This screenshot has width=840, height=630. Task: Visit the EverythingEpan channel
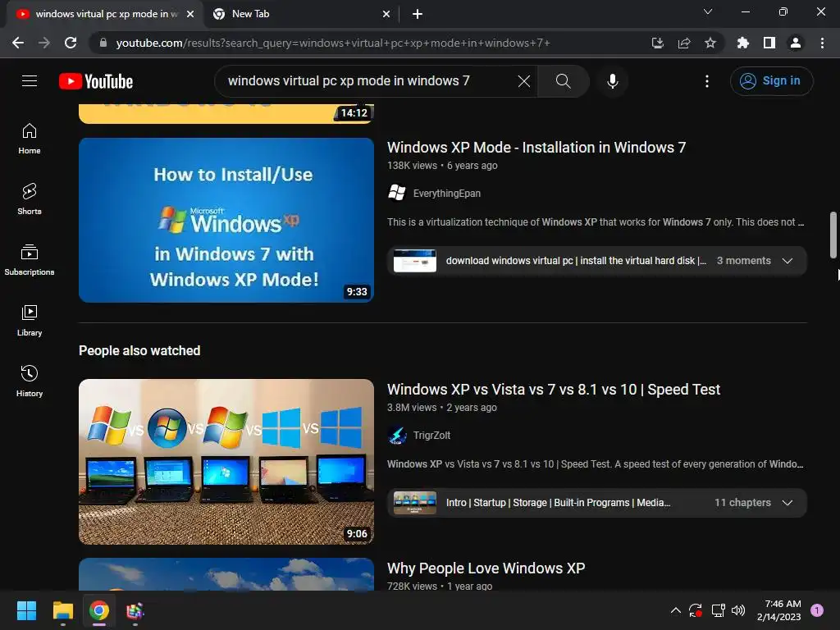(x=447, y=194)
